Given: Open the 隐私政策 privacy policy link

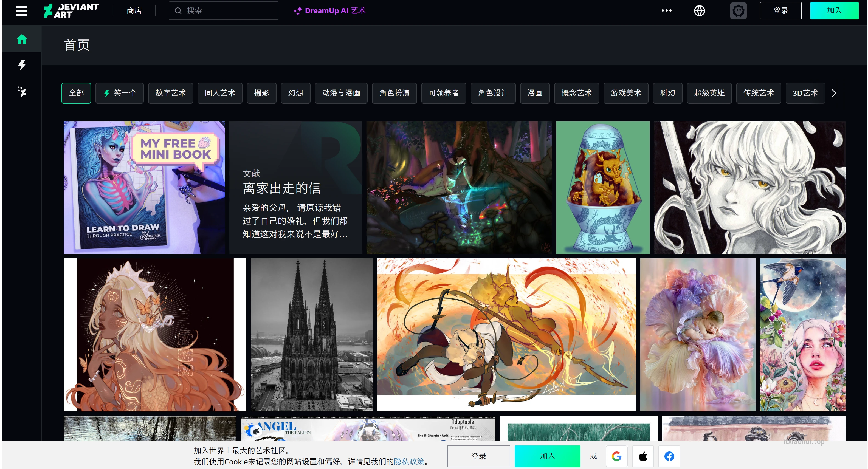Looking at the screenshot, I should pos(409,461).
